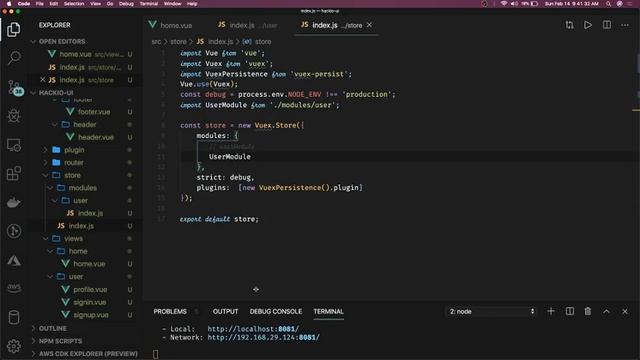Open the Remote Explorer view
The height and width of the screenshot is (360, 640).
pos(13,145)
